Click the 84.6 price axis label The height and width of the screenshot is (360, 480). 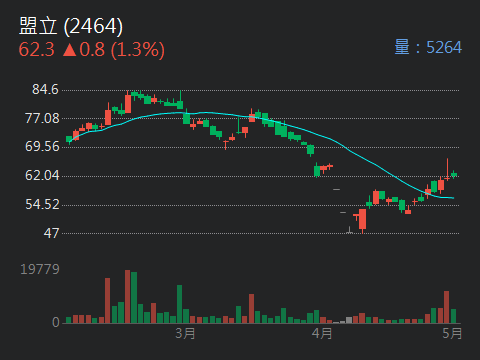click(x=45, y=89)
